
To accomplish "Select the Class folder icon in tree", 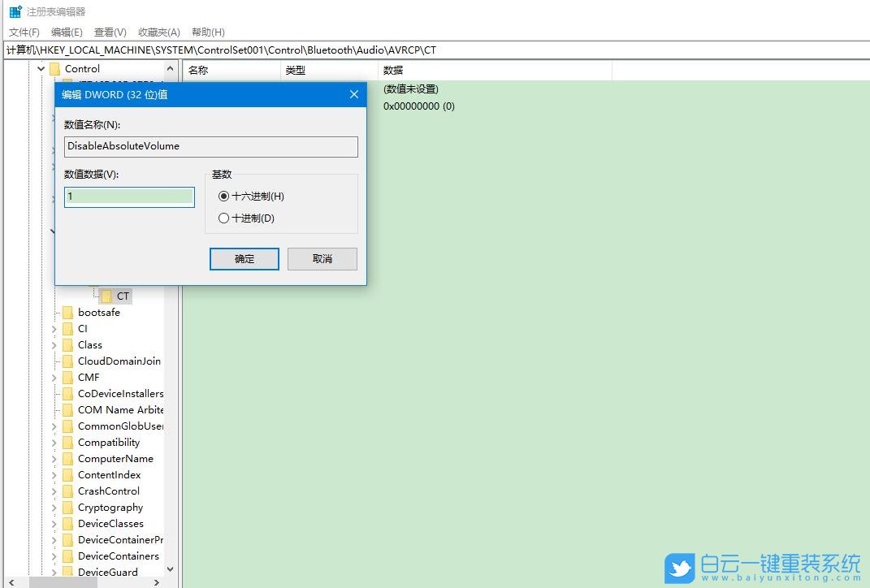I will (68, 344).
